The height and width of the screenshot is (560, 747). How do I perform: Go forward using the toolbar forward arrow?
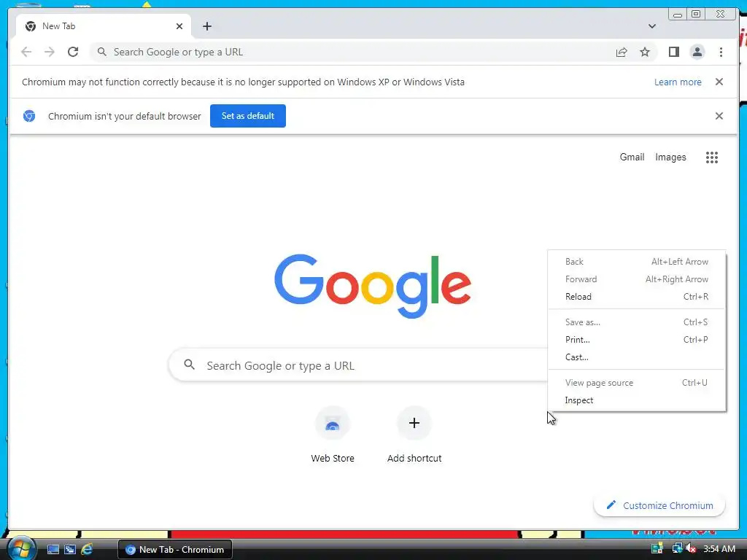tap(50, 52)
